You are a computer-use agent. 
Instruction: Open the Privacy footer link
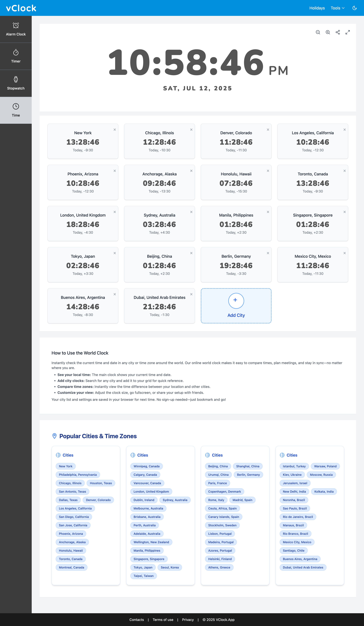tap(188, 620)
